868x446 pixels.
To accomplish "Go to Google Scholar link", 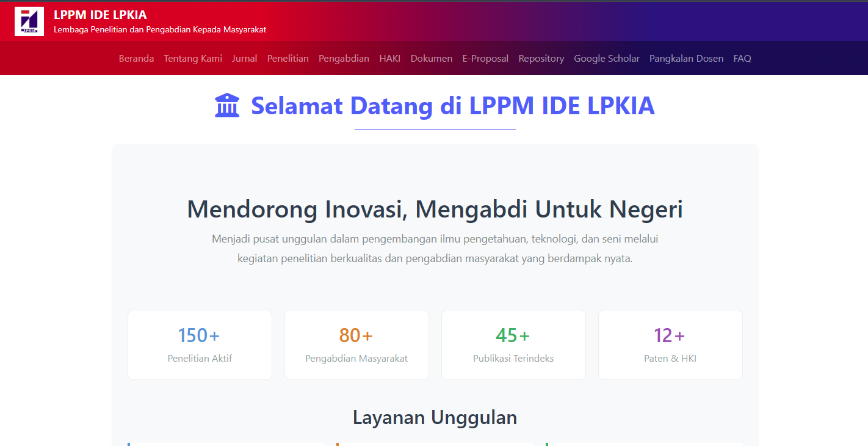I will click(607, 59).
